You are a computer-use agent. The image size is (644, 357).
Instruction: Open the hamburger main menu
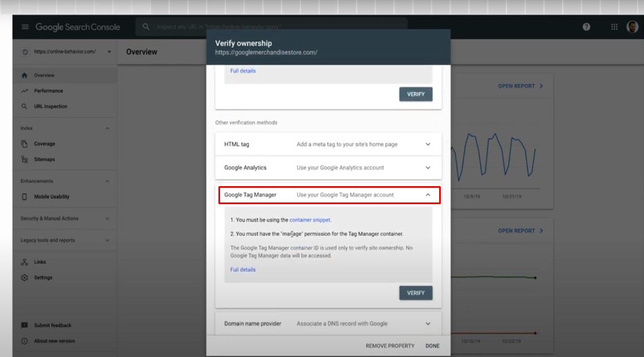[x=25, y=27]
